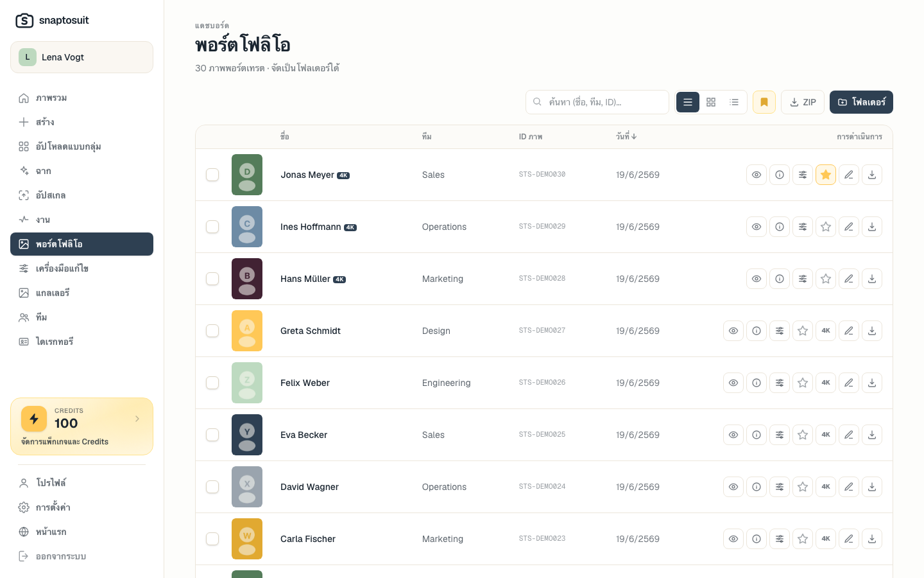Viewport: 924px width, 578px height.
Task: Edit Jonas Meyer's portrait with pencil icon
Action: [849, 175]
